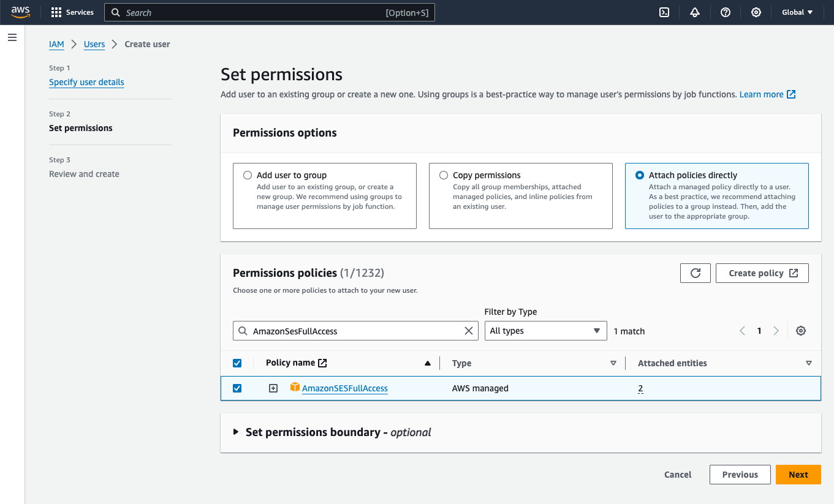
Task: Sort by Policy name ascending arrow
Action: tap(428, 363)
